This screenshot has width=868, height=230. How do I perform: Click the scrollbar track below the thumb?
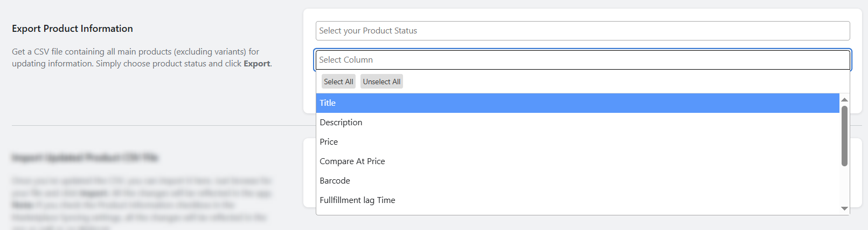pyautogui.click(x=844, y=185)
